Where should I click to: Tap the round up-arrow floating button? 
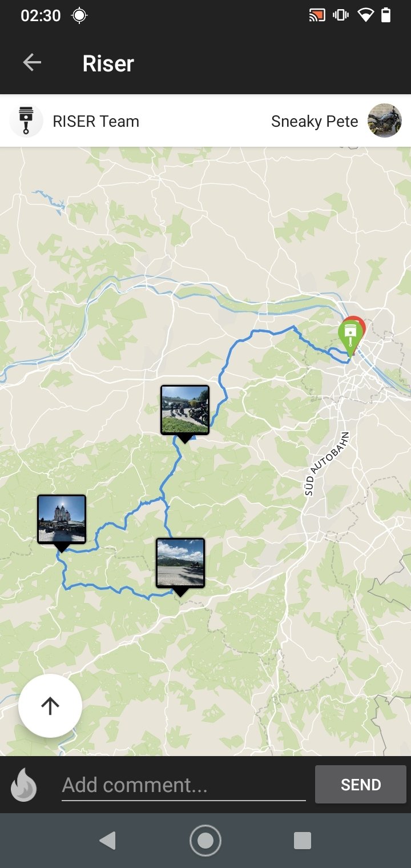tap(50, 706)
